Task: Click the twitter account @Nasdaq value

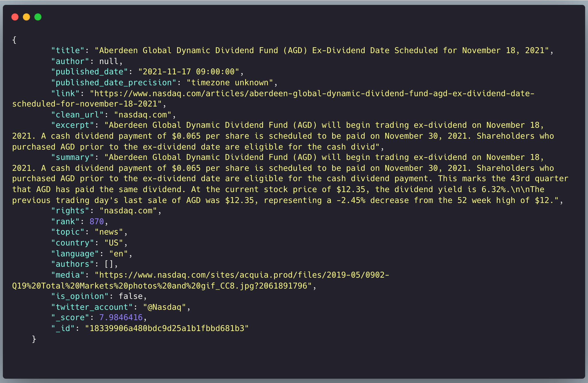Action: (164, 307)
